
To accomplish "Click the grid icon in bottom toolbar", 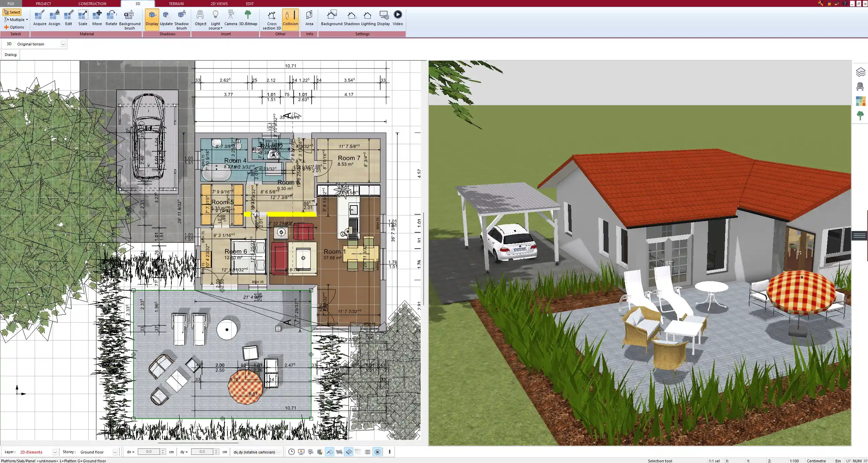I will click(368, 452).
